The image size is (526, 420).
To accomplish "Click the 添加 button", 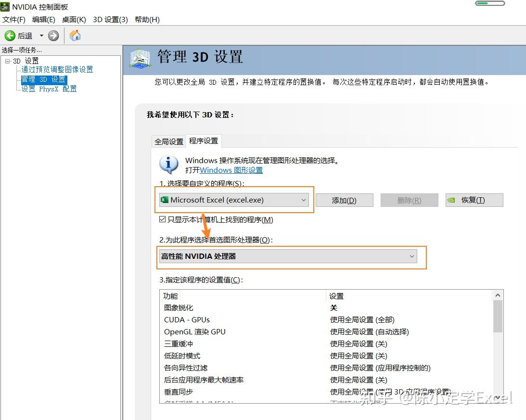I will (x=344, y=200).
